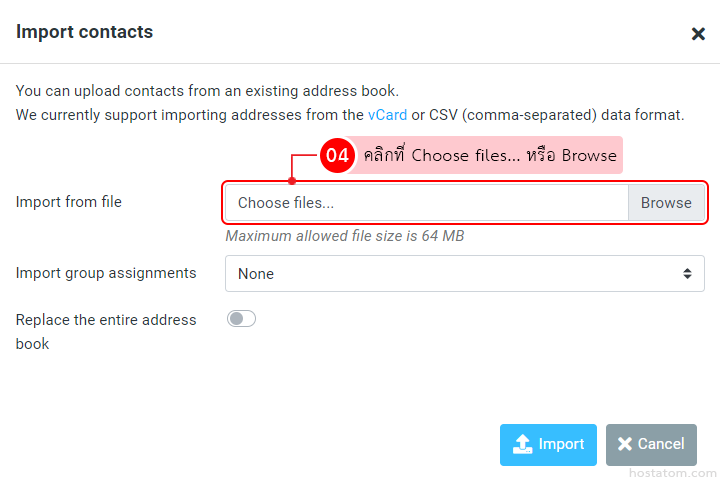Click the Import button label

[561, 444]
